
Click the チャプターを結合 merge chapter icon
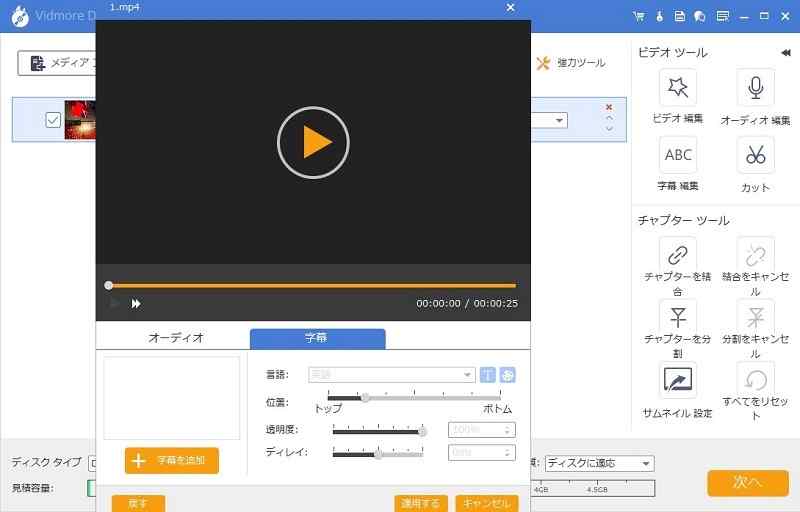point(678,255)
